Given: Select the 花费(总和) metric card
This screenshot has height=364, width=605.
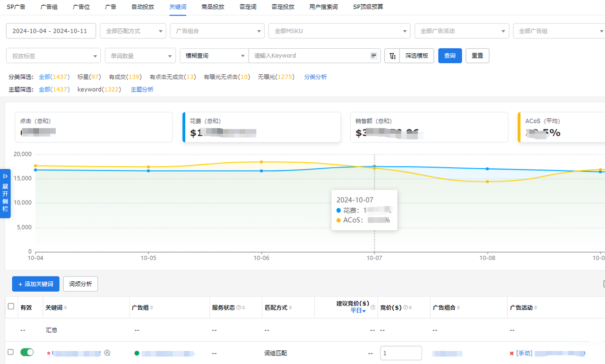Looking at the screenshot, I should (261, 127).
